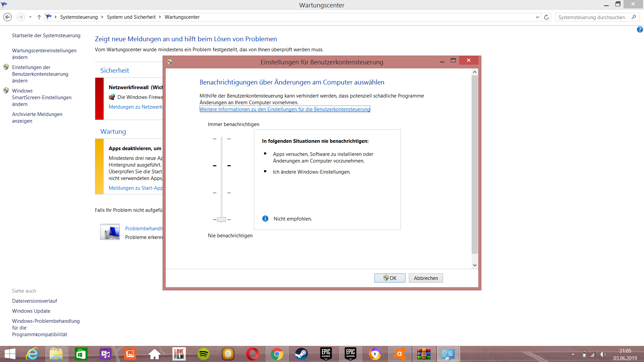Image resolution: width=644 pixels, height=362 pixels.
Task: Open Steam from the taskbar
Action: [x=301, y=354]
